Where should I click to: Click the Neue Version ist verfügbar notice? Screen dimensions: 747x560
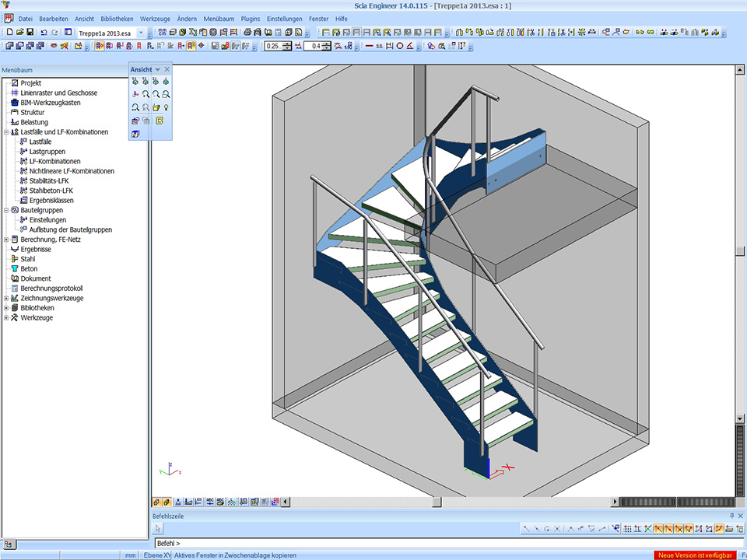[695, 555]
